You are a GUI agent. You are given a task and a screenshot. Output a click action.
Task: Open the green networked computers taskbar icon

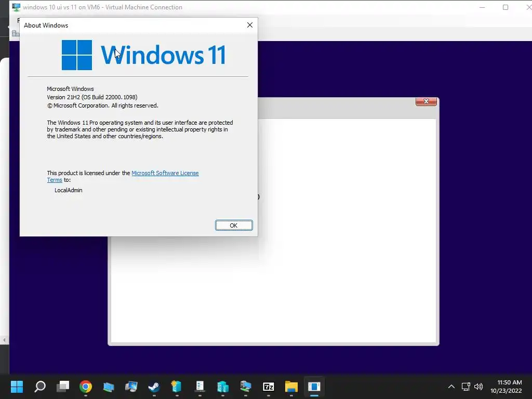point(245,387)
